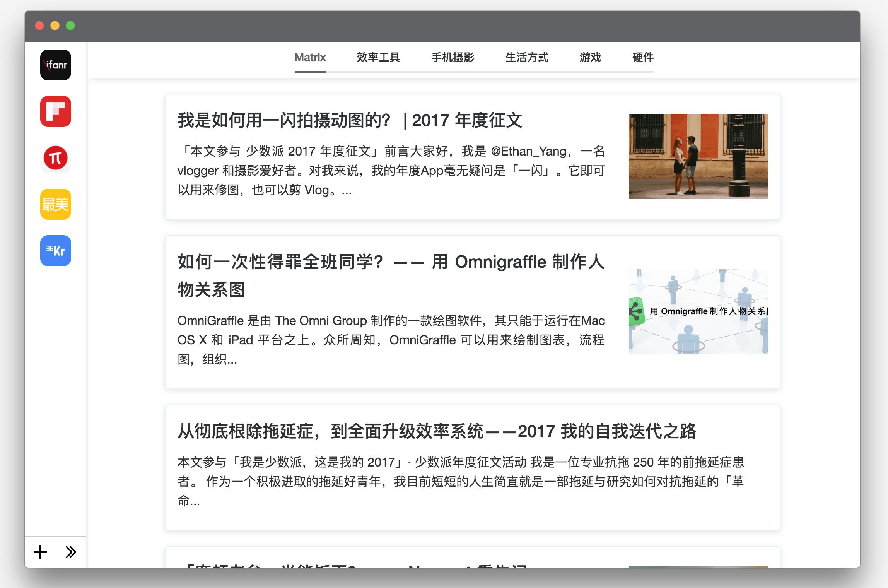This screenshot has height=588, width=888.
Task: Click the couple street photo thumbnail
Action: (698, 156)
